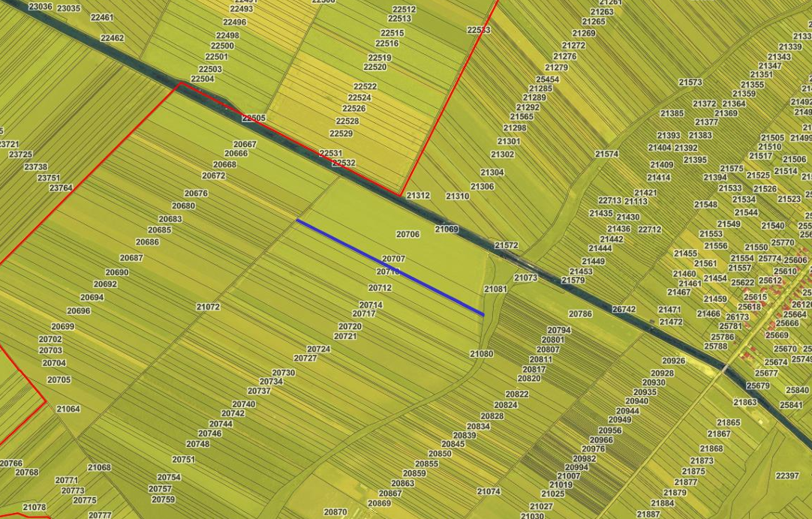Screen dimensions: 812x519
Task: Select parcel label 21074
Action: pos(489,491)
